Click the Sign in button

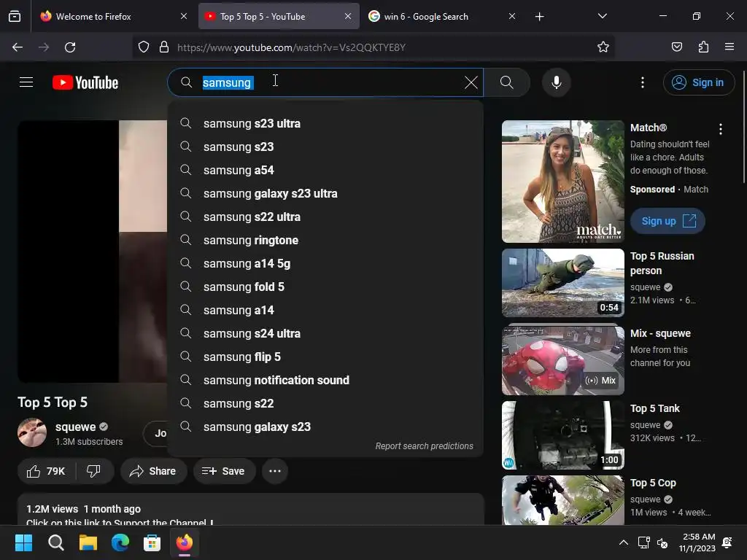coord(699,82)
